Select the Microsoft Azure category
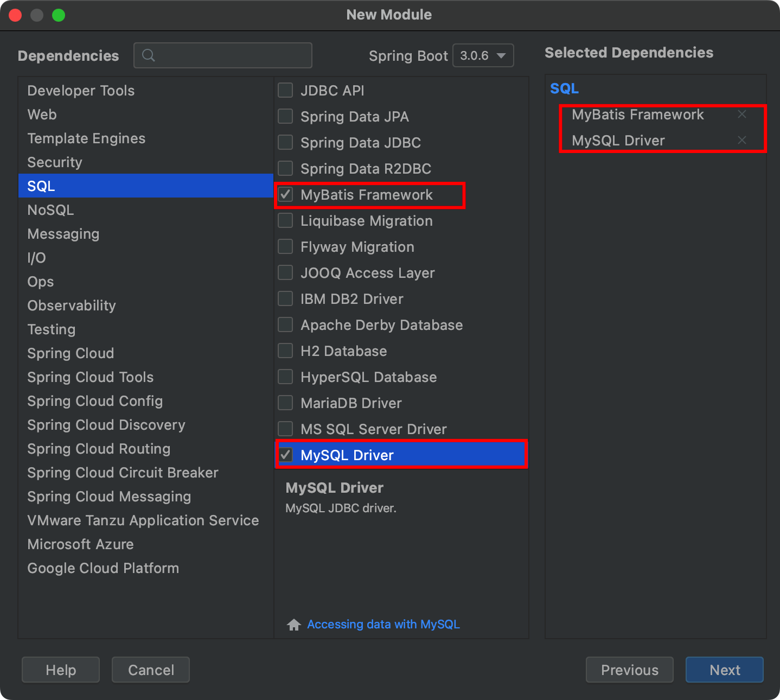 coord(145,544)
